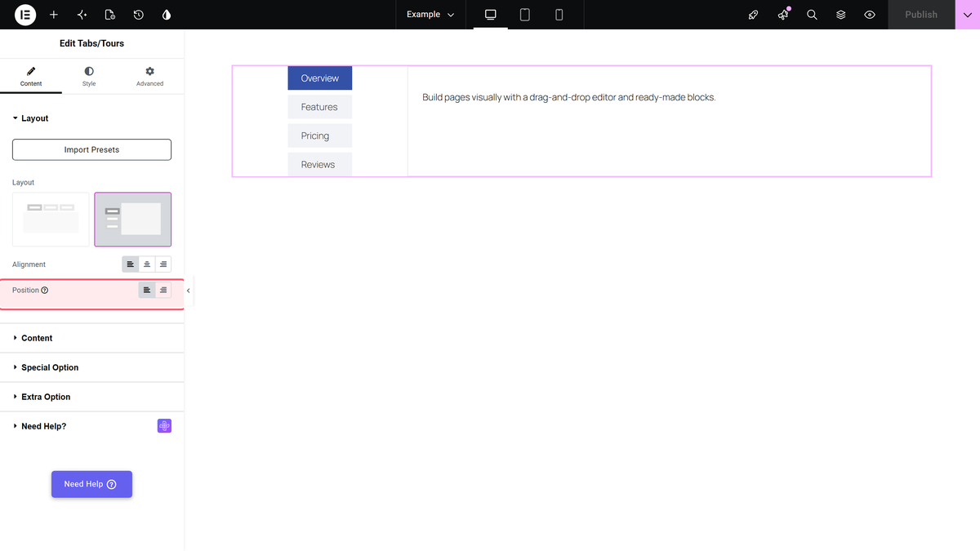Switch to the Content tab
The width and height of the screenshot is (980, 551).
pos(31,78)
